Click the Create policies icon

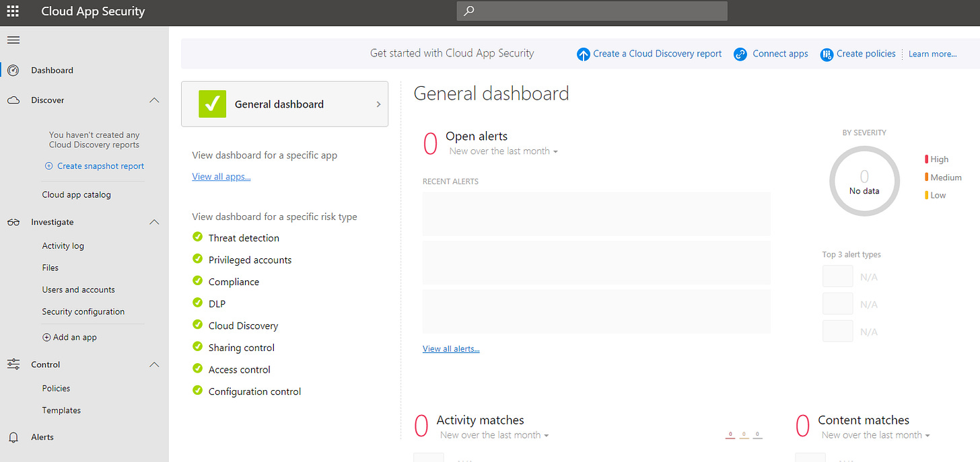[827, 54]
